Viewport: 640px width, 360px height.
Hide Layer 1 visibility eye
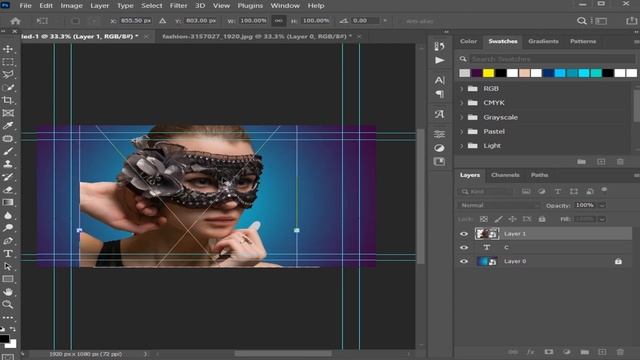(x=464, y=234)
